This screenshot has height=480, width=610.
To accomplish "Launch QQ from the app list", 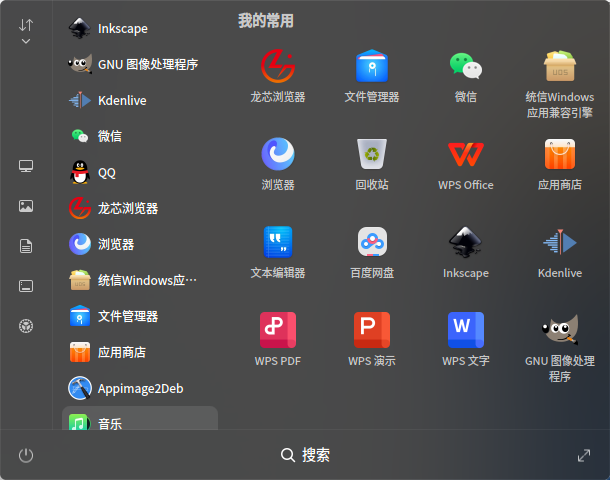I will click(x=140, y=172).
